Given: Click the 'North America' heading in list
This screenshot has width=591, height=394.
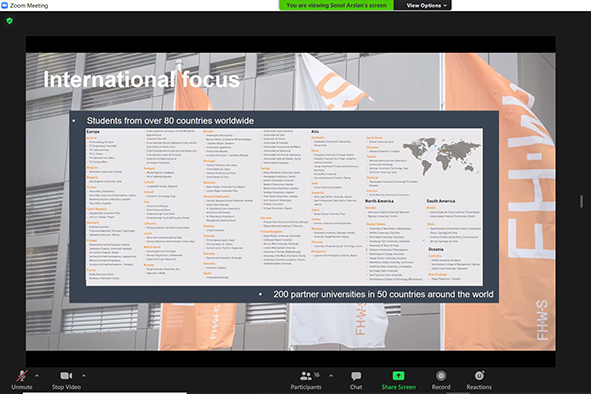Looking at the screenshot, I should click(x=379, y=201).
